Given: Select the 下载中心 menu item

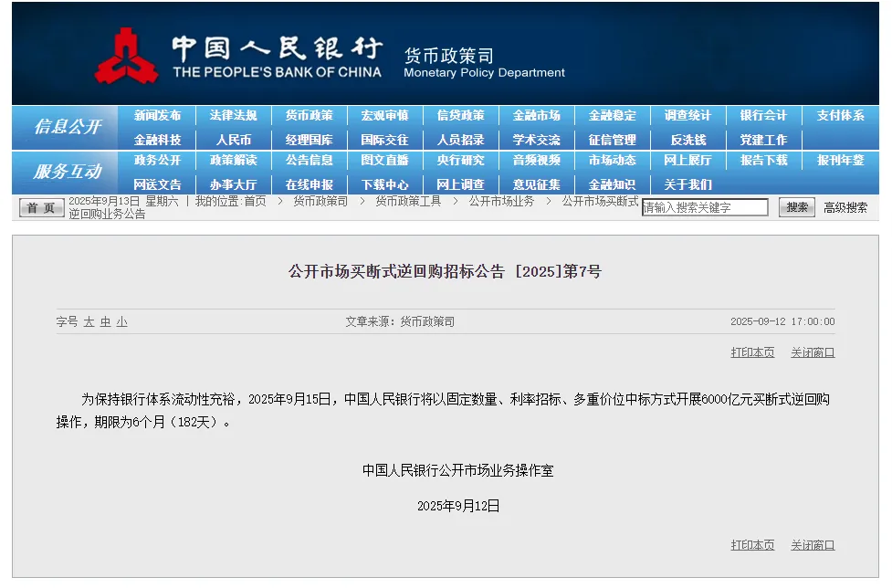Looking at the screenshot, I should (x=384, y=184).
